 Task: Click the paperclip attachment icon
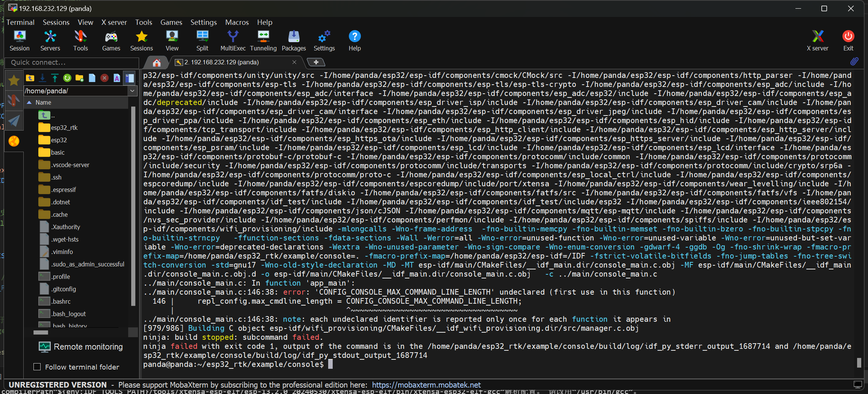click(854, 61)
